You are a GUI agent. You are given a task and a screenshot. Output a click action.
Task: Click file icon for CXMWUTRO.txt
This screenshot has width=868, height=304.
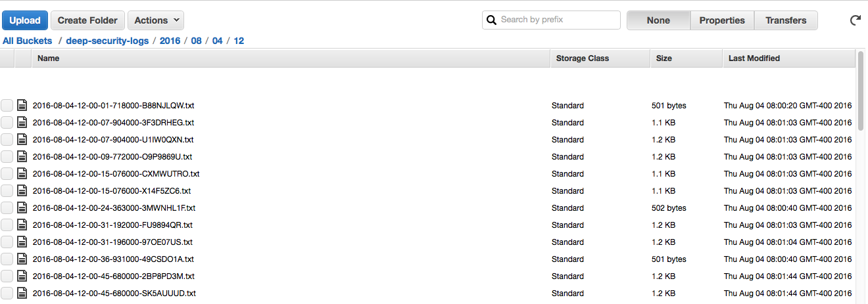coord(23,174)
